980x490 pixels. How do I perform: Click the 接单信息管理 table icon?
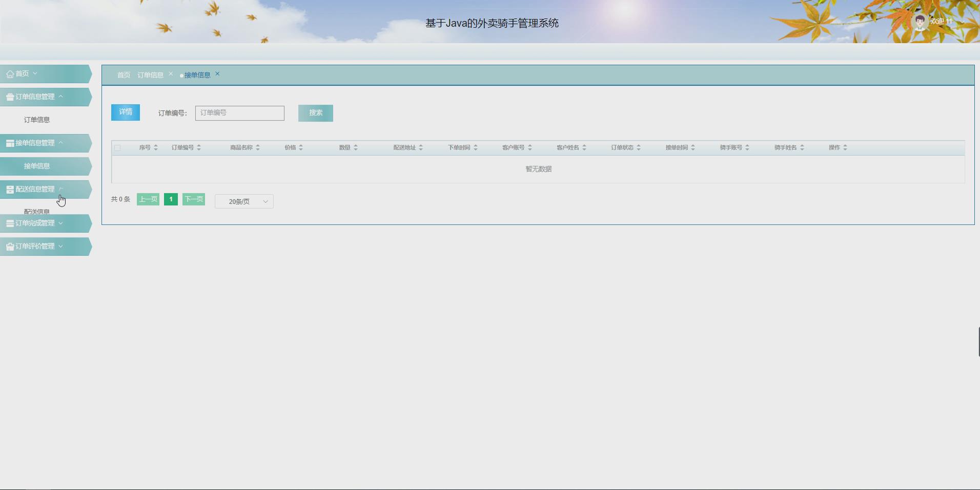[10, 142]
